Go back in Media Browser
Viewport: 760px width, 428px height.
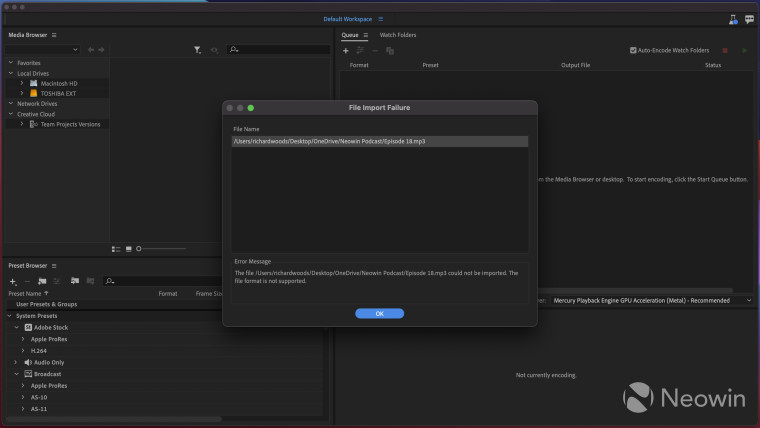pyautogui.click(x=91, y=49)
